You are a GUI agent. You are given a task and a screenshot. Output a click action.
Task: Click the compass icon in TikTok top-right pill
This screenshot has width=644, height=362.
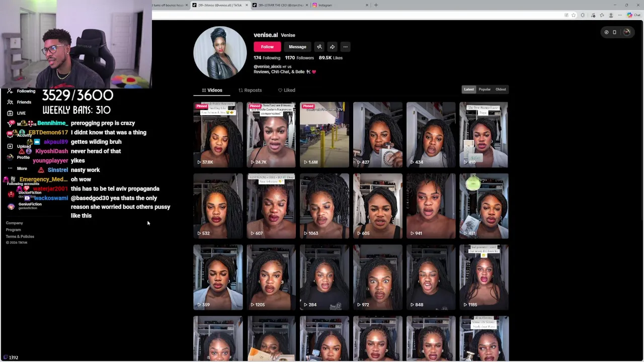click(x=606, y=32)
